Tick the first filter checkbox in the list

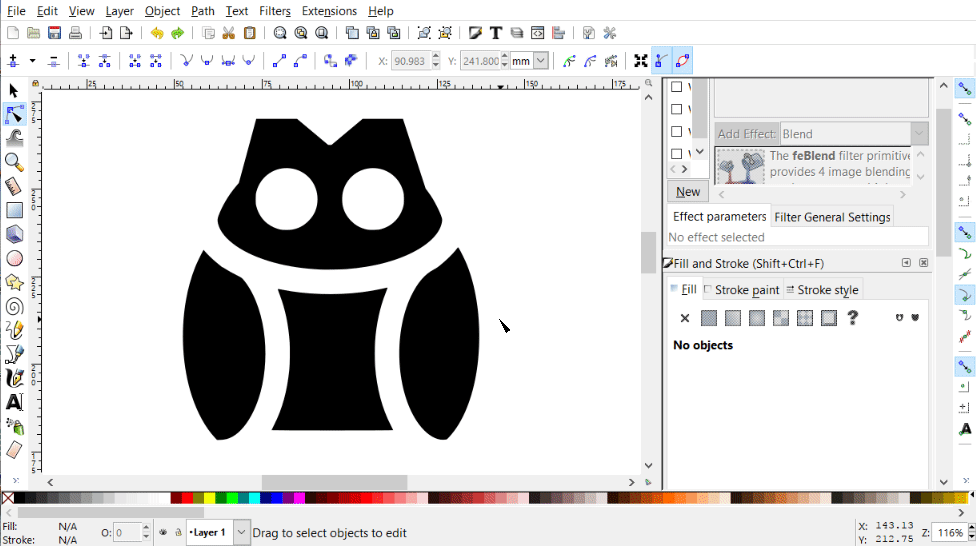coord(677,87)
